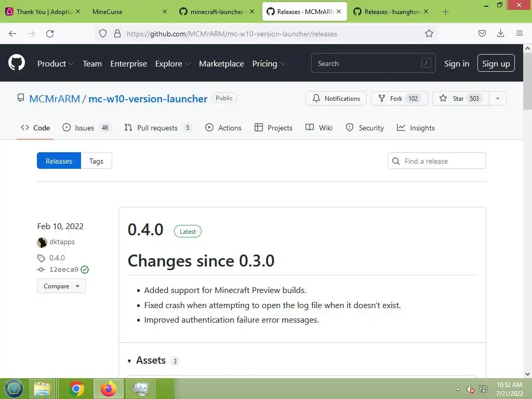Open the Pocket save icon
Viewport: 532px width, 399px height.
tap(482, 33)
